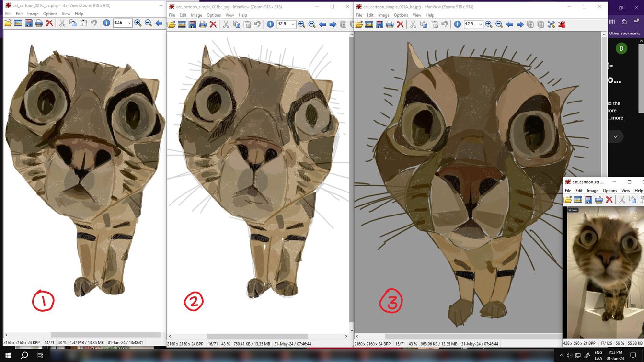This screenshot has width=644, height=362.
Task: Zoom out in cat_cartoon_001C_bc.png window
Action: click(149, 23)
